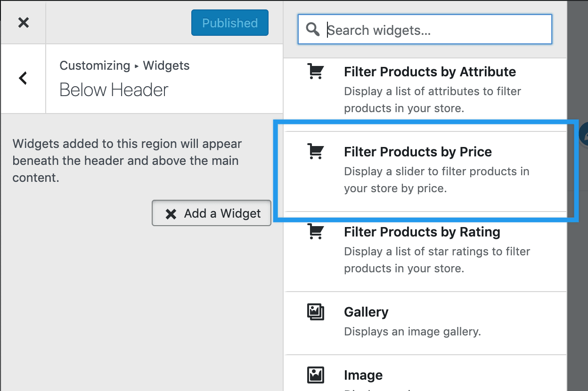Click 'Display a list of attributes' description

tap(433, 100)
